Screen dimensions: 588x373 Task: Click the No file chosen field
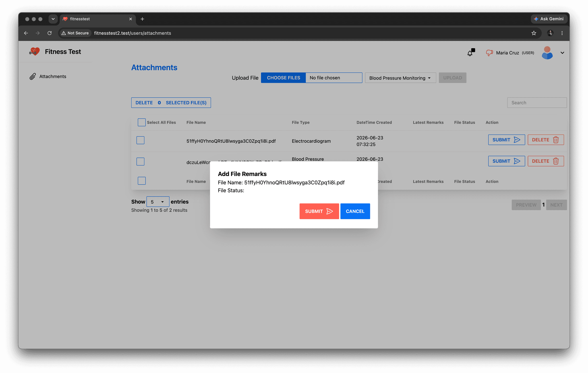[x=334, y=78]
